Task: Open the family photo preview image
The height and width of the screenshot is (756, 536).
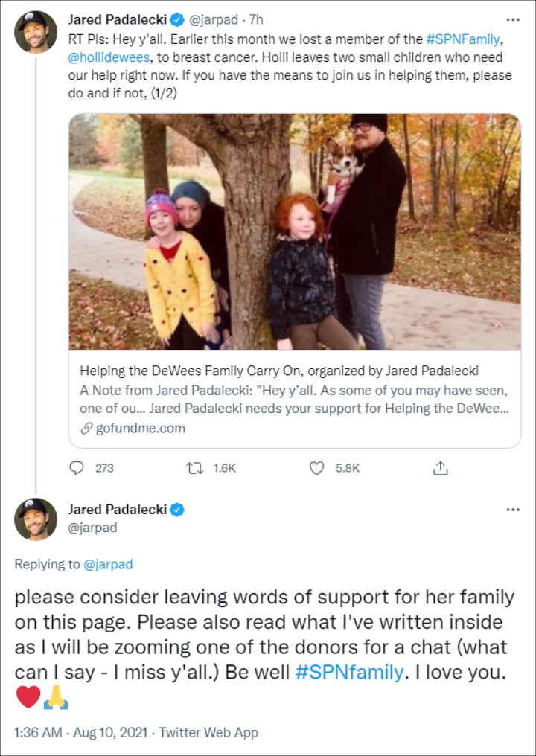Action: click(295, 231)
